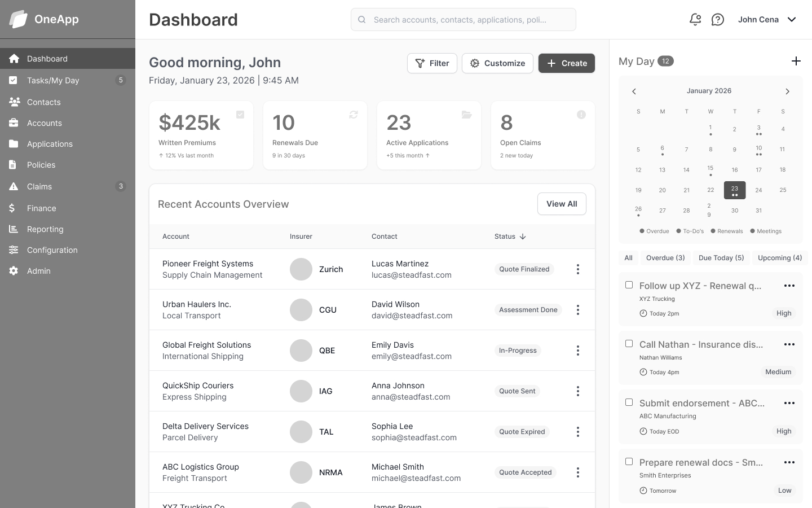
Task: Click the info icon on Open Claims card
Action: pyautogui.click(x=581, y=115)
